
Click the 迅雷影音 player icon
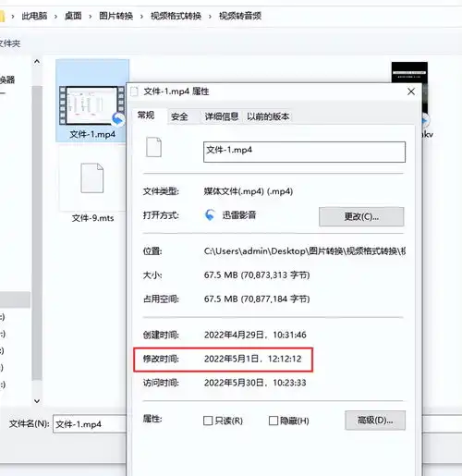(210, 214)
